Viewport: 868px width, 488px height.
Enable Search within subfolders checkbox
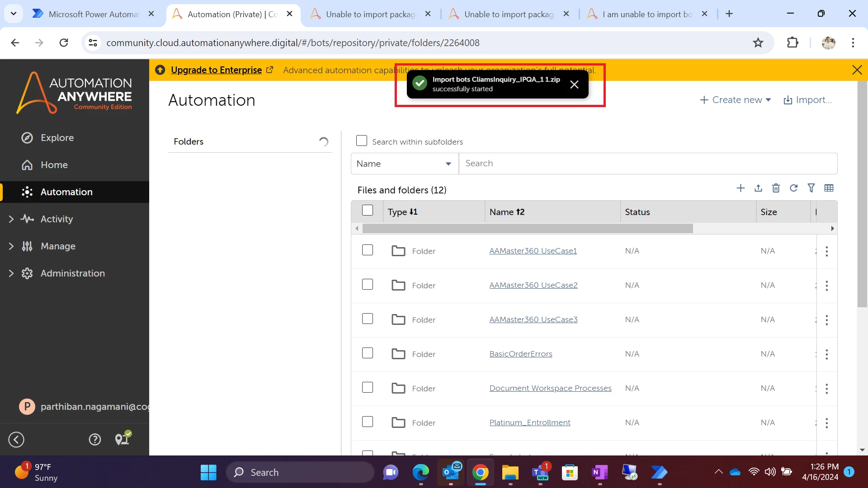(x=362, y=141)
